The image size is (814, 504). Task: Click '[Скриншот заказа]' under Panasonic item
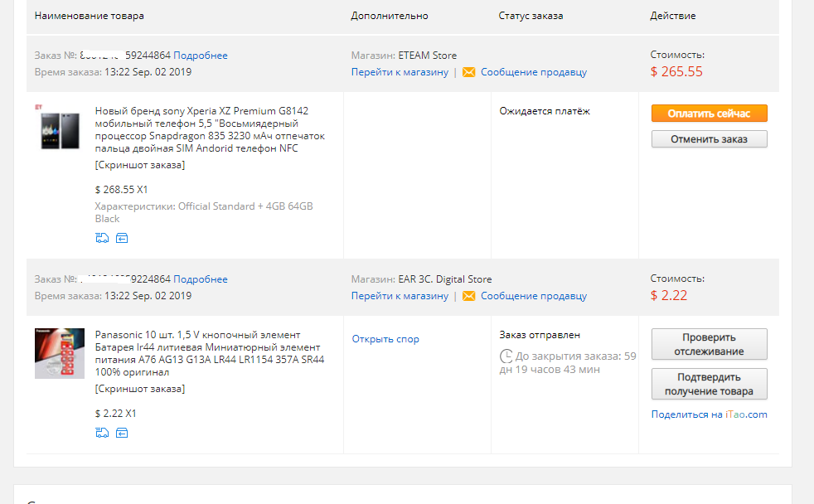click(139, 389)
